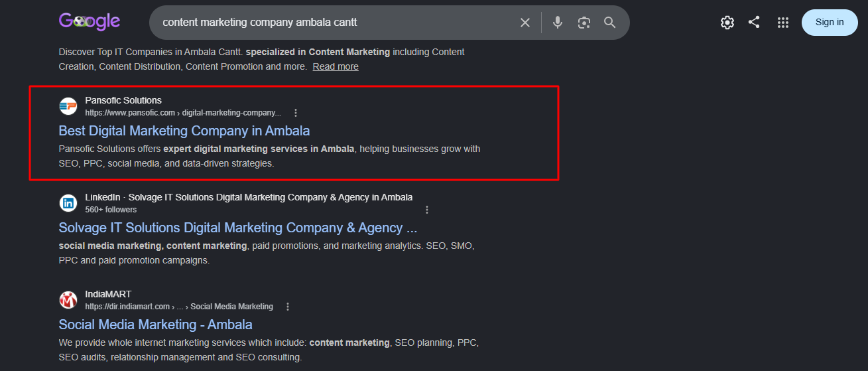The image size is (868, 371).
Task: Submit search with magnifying glass icon
Action: 610,23
